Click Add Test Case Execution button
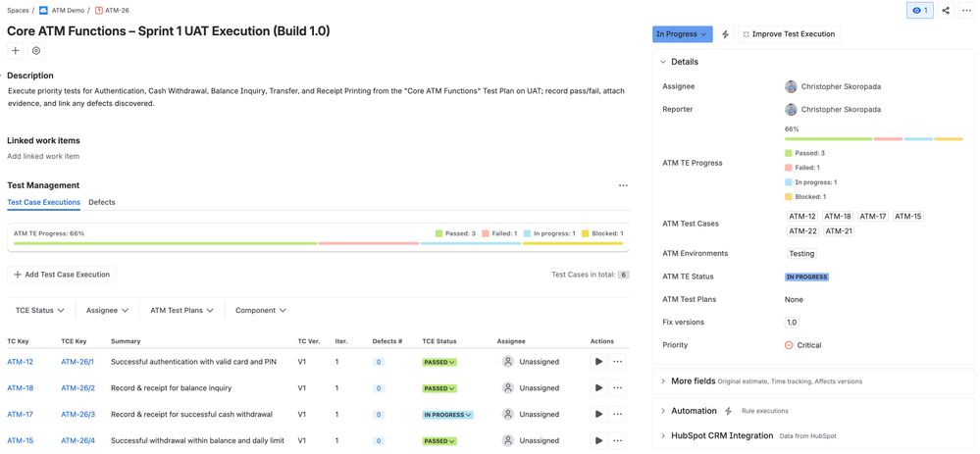Screen dimensions: 980x454 (62, 275)
